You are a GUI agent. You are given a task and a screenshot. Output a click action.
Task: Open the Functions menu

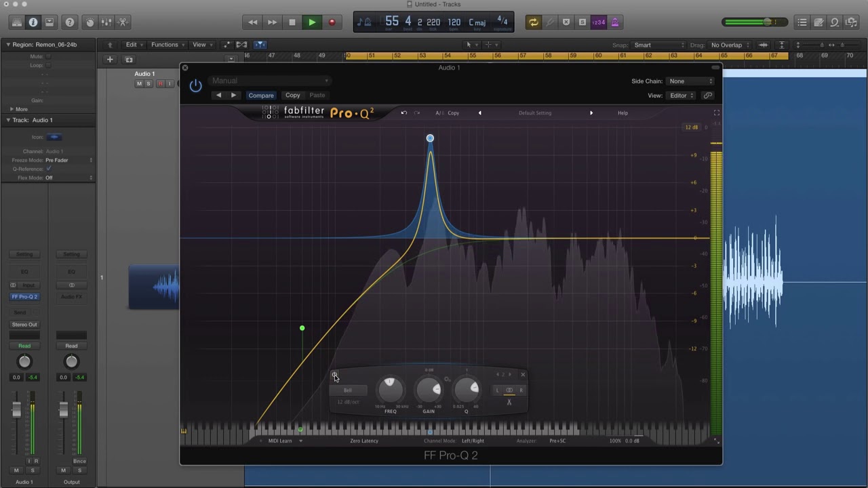[167, 45]
